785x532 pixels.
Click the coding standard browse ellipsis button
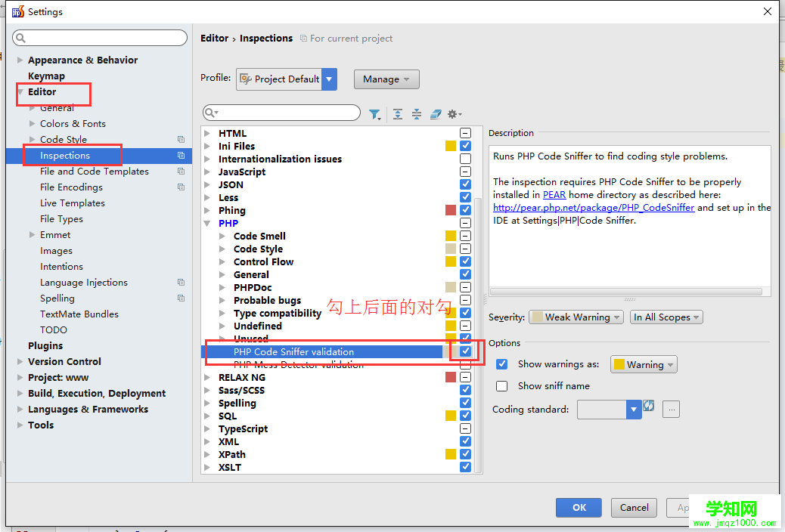point(671,410)
